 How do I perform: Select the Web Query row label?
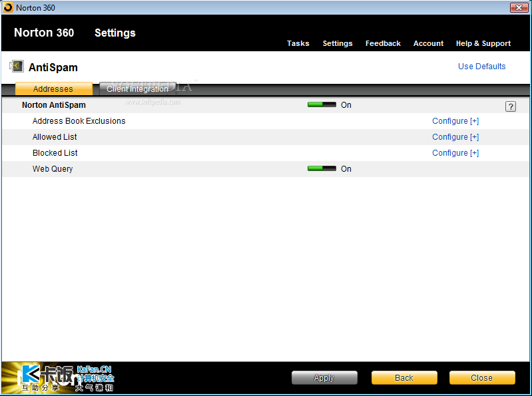coord(53,169)
